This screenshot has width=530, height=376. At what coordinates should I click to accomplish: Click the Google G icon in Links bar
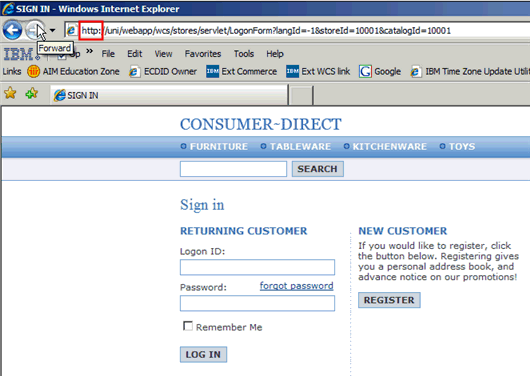(365, 71)
